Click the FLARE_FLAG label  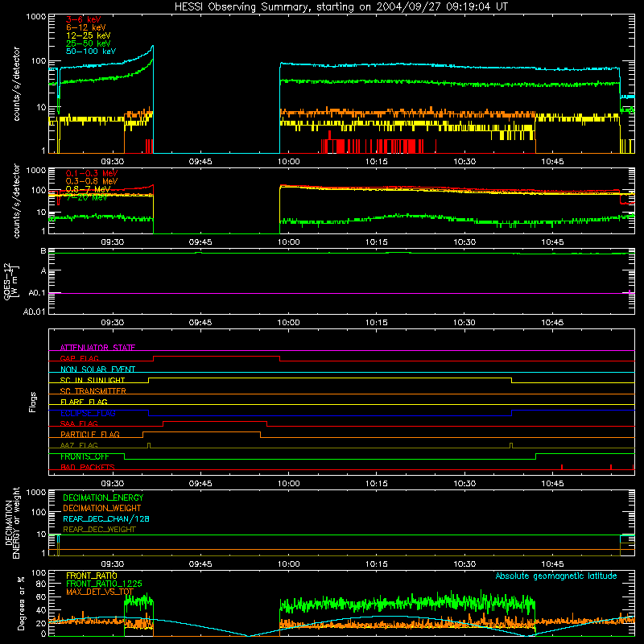[x=84, y=402]
